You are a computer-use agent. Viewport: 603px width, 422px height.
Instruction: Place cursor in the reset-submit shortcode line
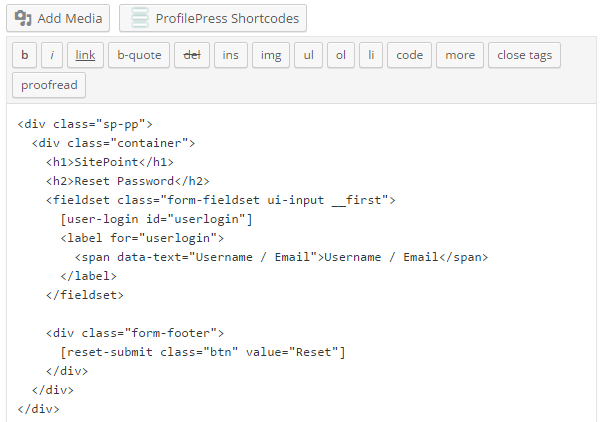pos(203,352)
